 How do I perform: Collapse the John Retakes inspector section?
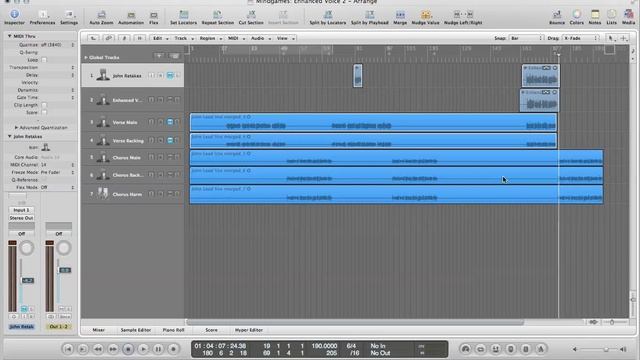(9, 136)
